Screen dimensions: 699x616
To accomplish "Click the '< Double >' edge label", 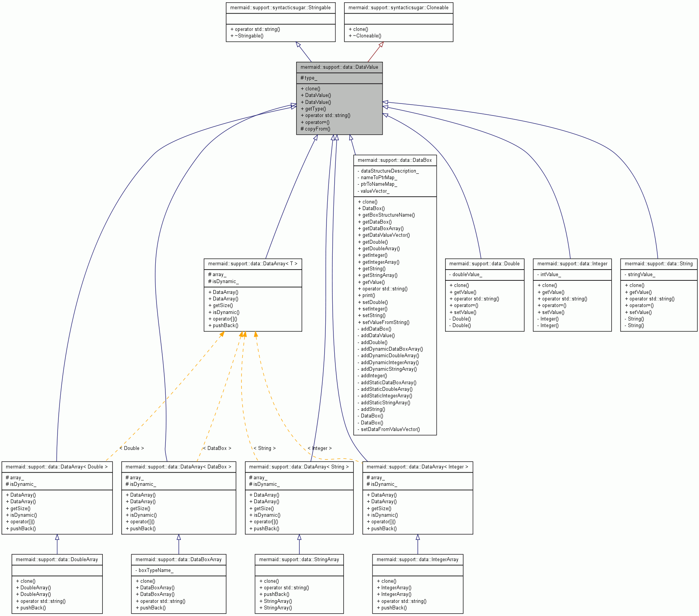I will click(132, 448).
